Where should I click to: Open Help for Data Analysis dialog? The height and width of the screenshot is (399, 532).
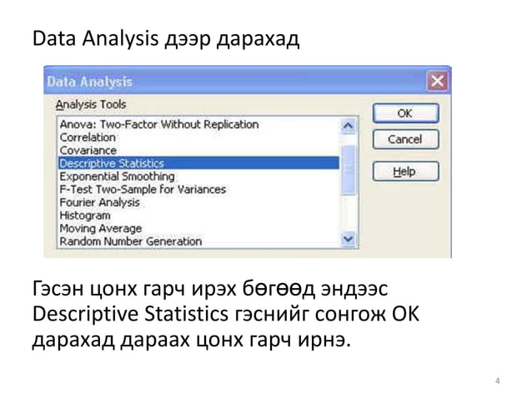click(405, 171)
